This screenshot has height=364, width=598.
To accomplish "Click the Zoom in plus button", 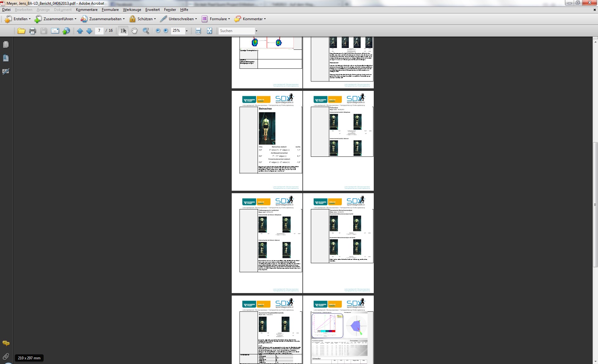I will click(166, 31).
